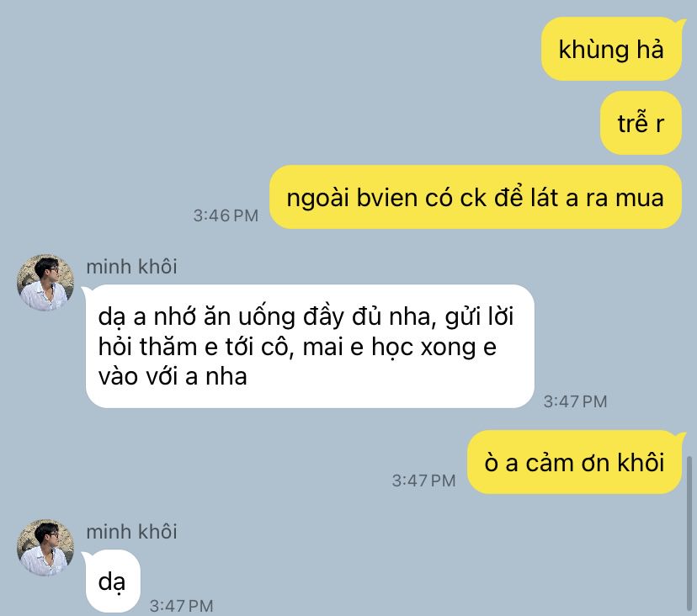Click the short 'dạ' white bubble

click(113, 581)
